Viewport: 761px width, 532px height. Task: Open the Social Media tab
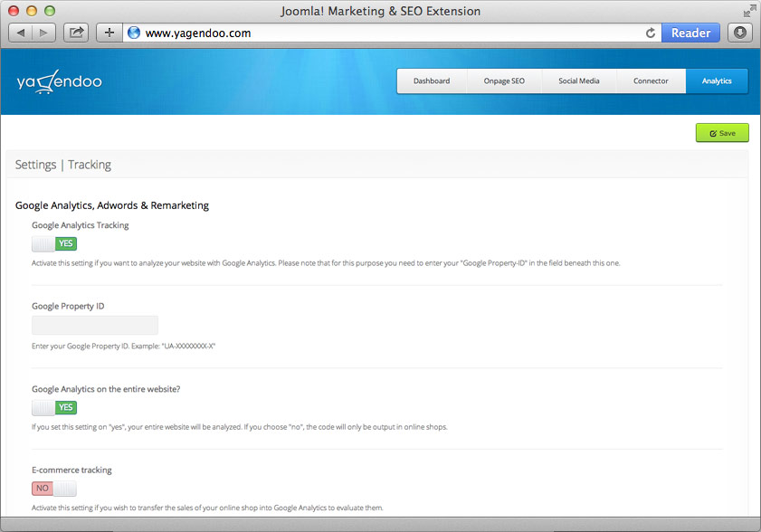pos(579,81)
